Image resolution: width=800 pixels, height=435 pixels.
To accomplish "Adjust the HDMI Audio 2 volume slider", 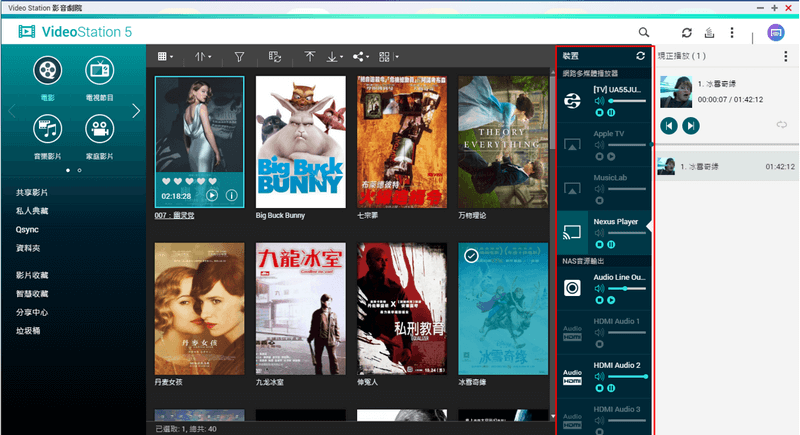I will coord(628,376).
